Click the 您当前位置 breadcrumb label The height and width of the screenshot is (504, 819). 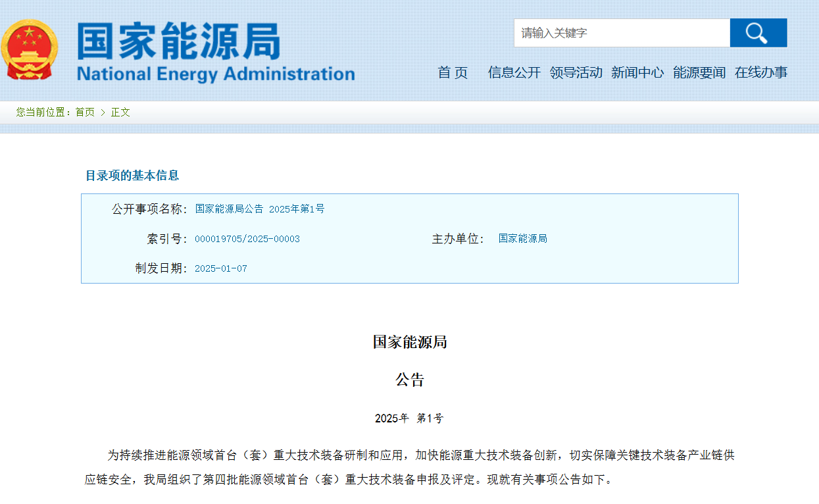[43, 113]
